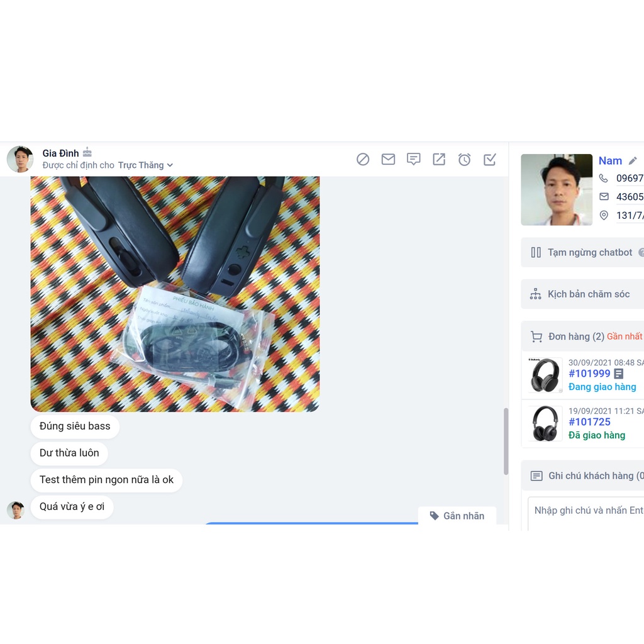Open the Gắn nhãn tag button
Image resolution: width=644 pixels, height=644 pixels.
pyautogui.click(x=457, y=516)
